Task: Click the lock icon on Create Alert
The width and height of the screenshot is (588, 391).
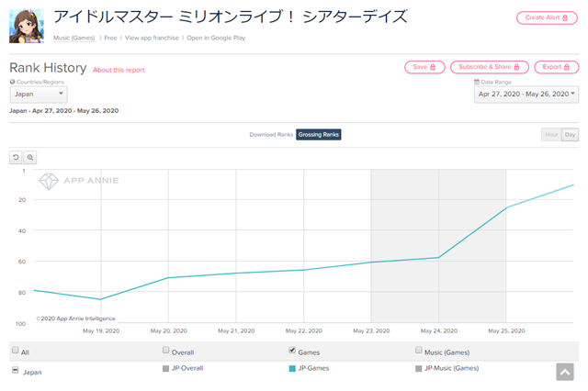Action: pos(565,17)
